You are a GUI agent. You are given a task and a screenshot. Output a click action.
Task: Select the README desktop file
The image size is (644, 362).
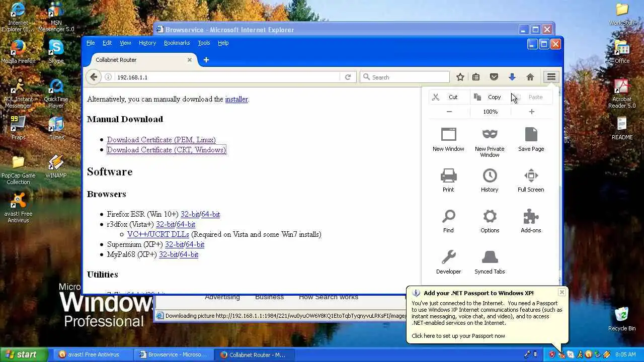coord(622,128)
